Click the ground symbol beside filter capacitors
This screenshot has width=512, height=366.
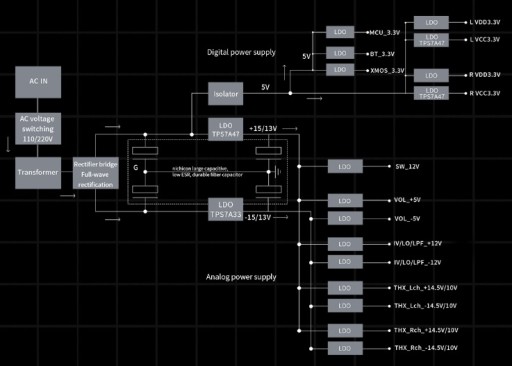(x=278, y=172)
